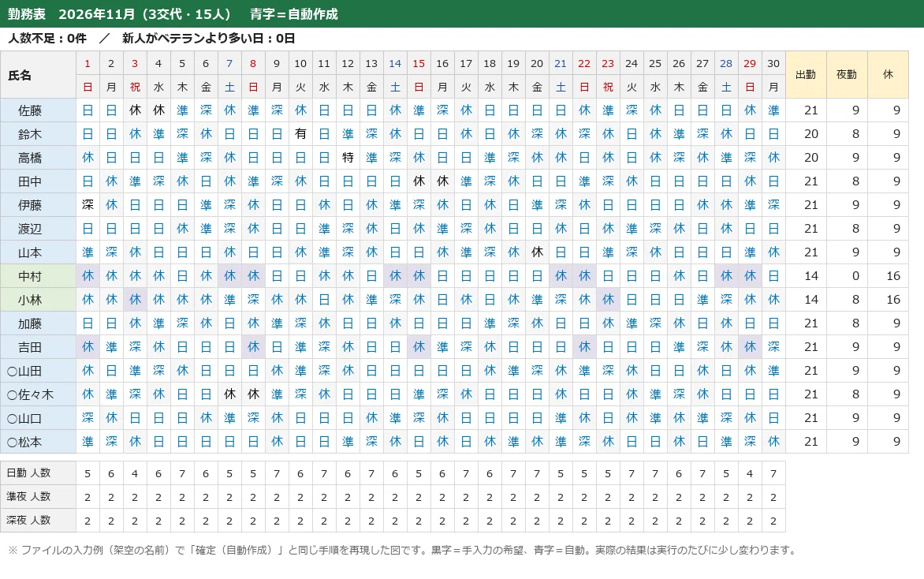
Task: Click the 日勤 人数 value 4 on day 3
Action: point(135,473)
